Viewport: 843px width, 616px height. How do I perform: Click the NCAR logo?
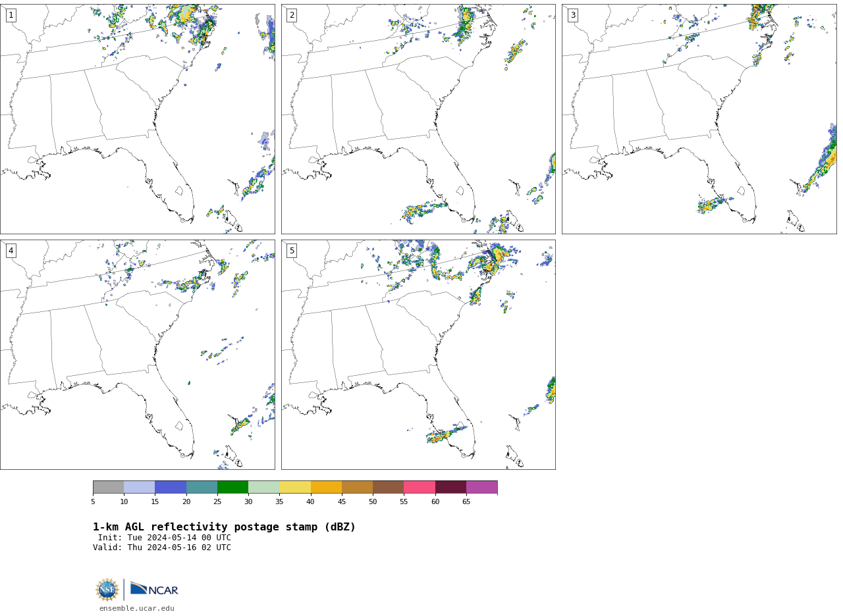(x=154, y=589)
